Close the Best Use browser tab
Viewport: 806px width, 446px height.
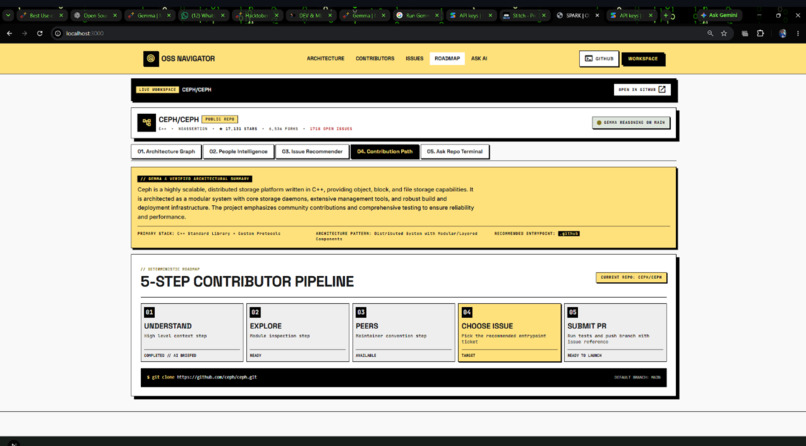click(61, 15)
